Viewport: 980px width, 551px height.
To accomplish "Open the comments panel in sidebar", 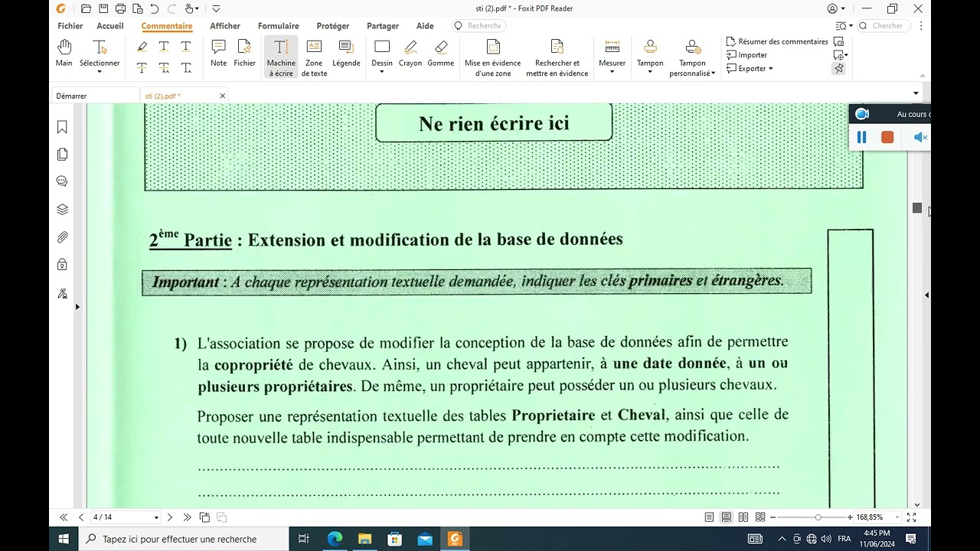I will click(62, 181).
